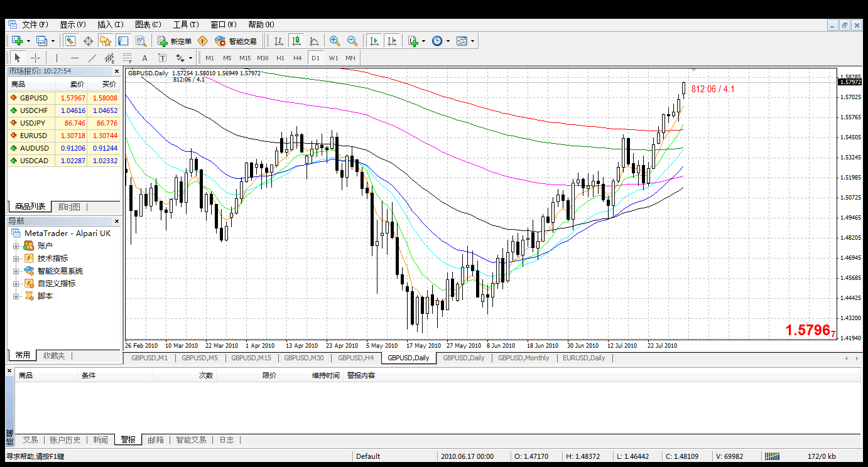Open the periodicity clock dropdown arrow
Image resolution: width=868 pixels, height=467 pixels.
(448, 41)
